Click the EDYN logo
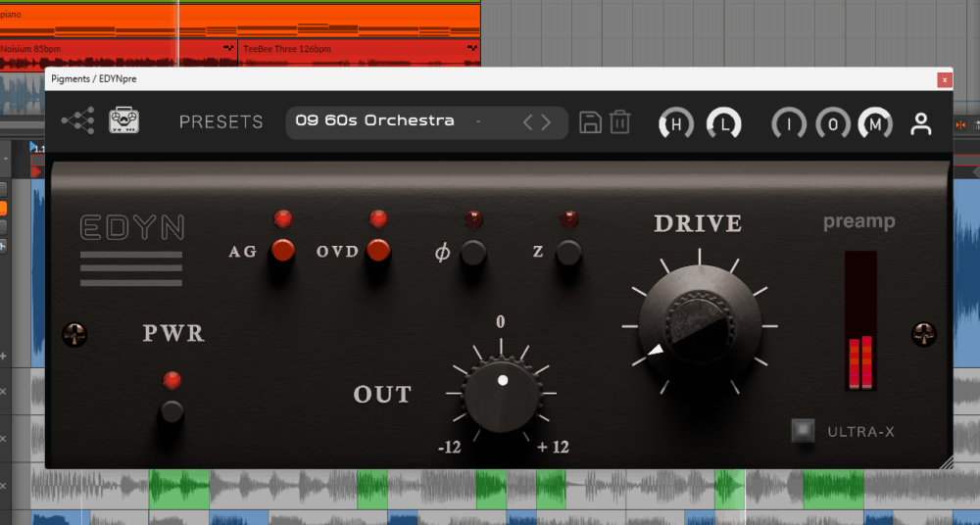 (x=132, y=227)
